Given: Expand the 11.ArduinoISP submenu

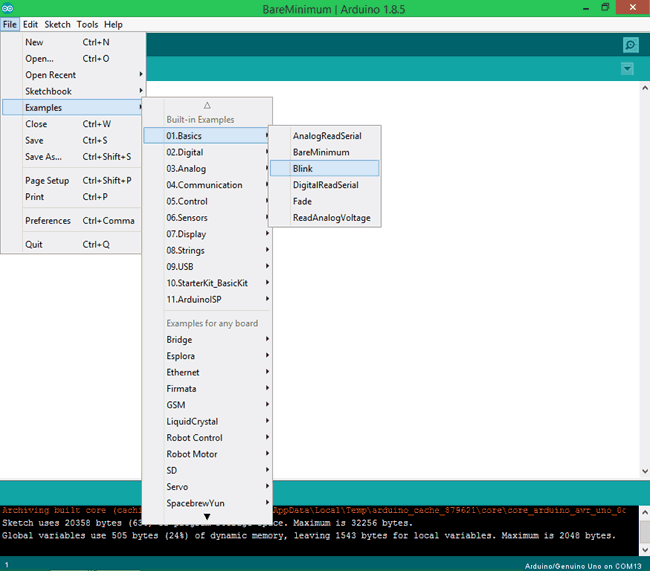Looking at the screenshot, I should coord(207,299).
